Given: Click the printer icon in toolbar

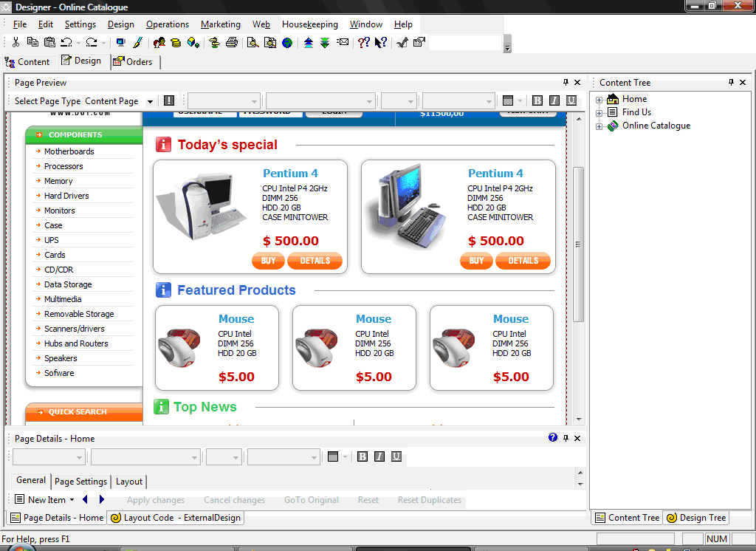Looking at the screenshot, I should pos(232,42).
